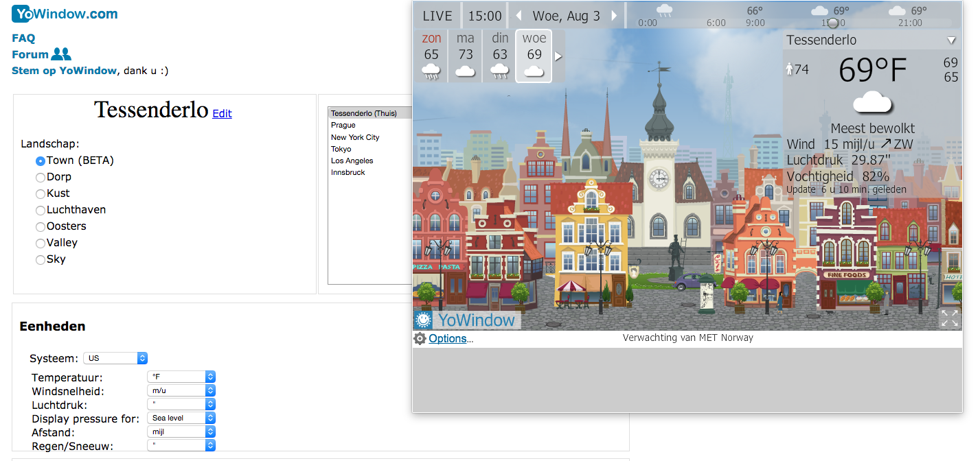Click the previous day arrow beside date
The height and width of the screenshot is (461, 980).
519,16
